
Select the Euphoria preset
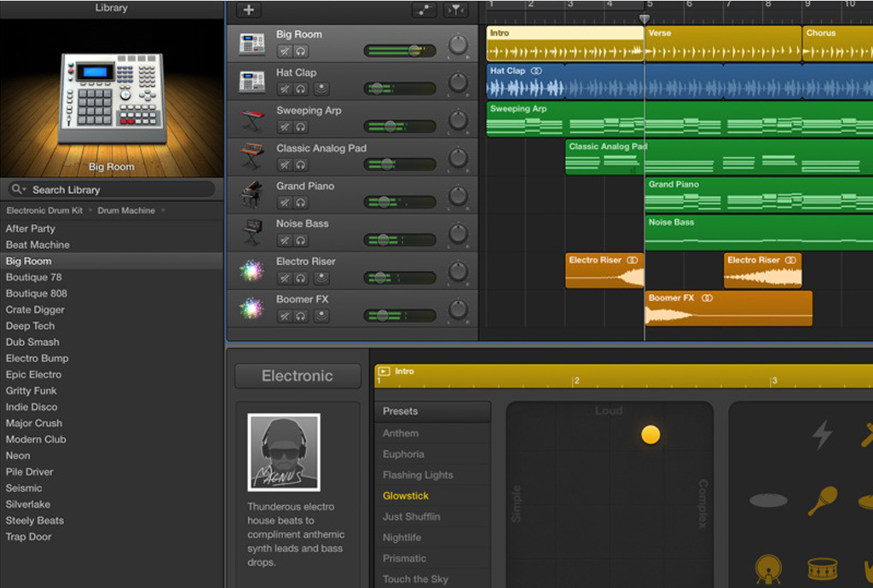click(403, 454)
